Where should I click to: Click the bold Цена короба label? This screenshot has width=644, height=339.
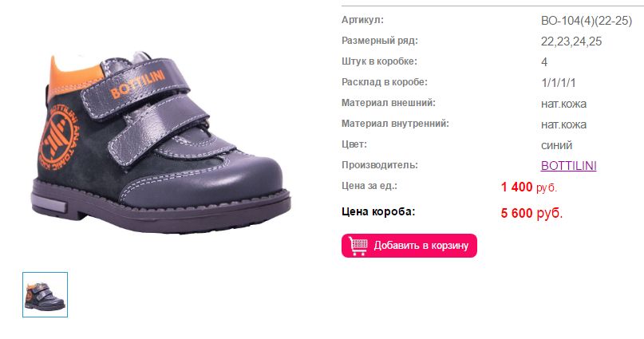coord(378,211)
